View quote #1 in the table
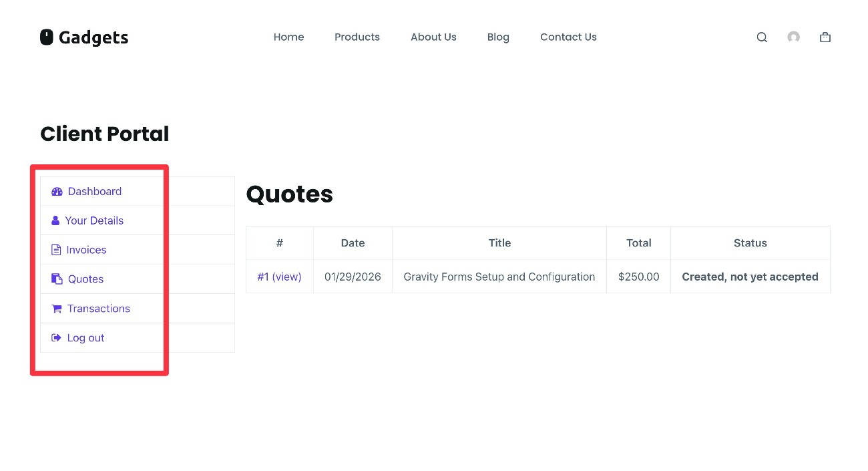Screen dimensions: 868x471 (279, 276)
